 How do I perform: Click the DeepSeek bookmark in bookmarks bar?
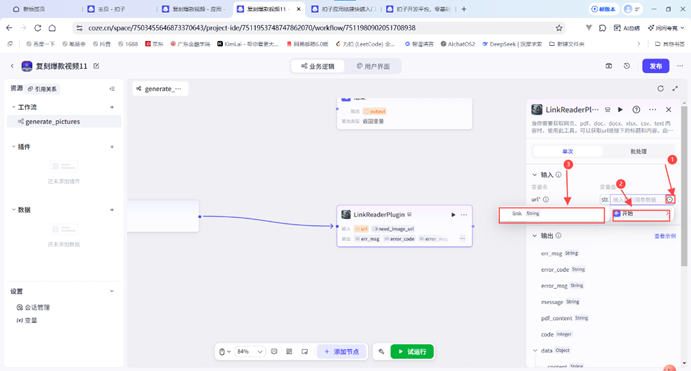coord(512,44)
